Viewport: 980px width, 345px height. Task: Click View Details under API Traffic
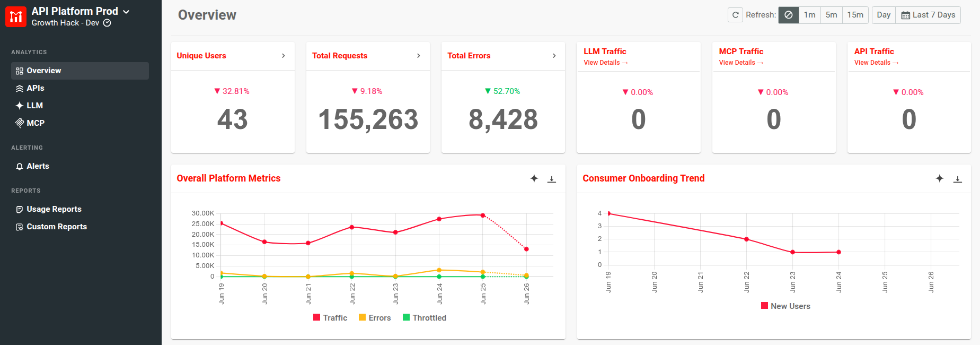[x=877, y=63]
